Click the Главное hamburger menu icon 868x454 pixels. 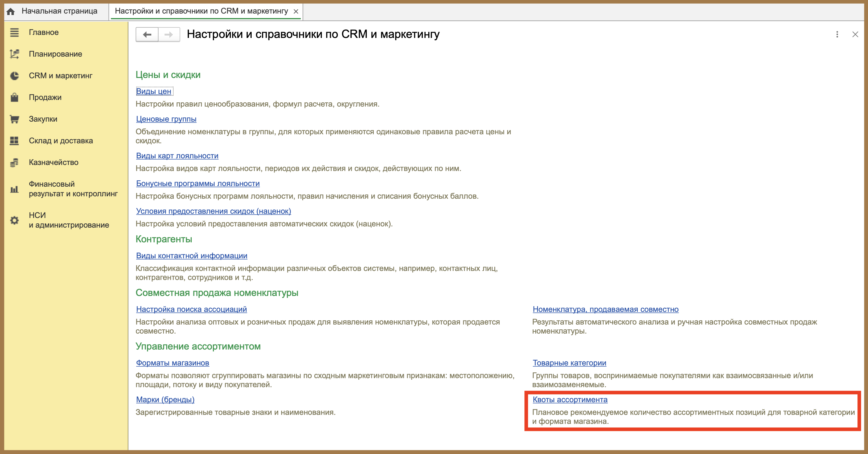14,33
